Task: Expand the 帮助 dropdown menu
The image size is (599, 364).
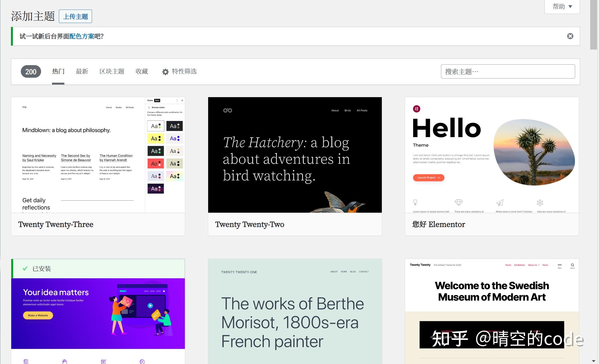Action: coord(561,6)
